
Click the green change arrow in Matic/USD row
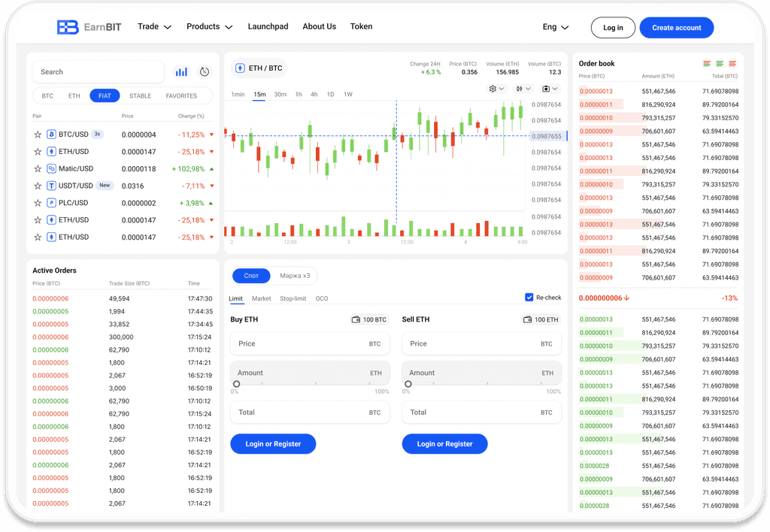211,169
